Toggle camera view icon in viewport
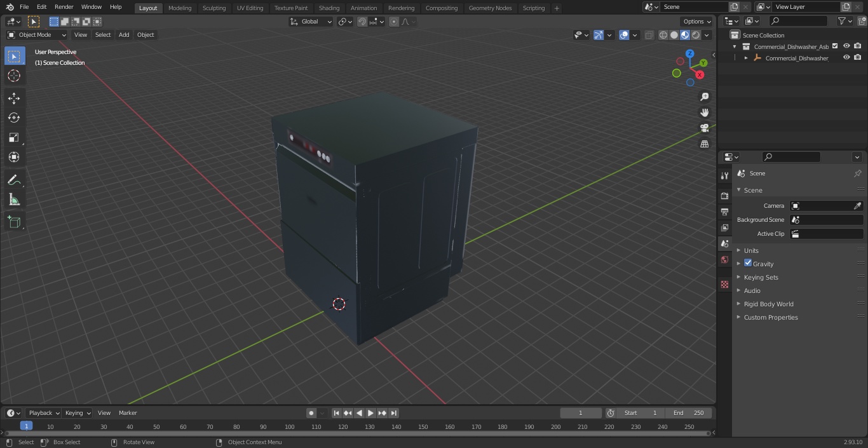The height and width of the screenshot is (448, 868). coord(704,128)
